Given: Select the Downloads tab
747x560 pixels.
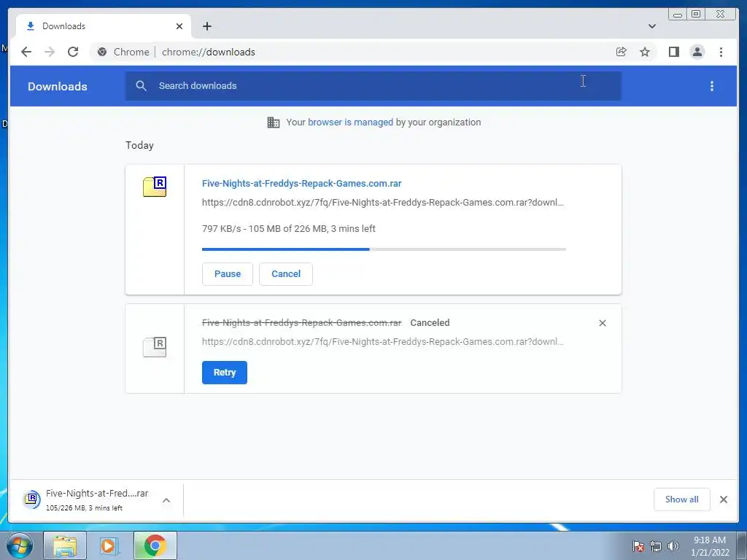Looking at the screenshot, I should [104, 26].
